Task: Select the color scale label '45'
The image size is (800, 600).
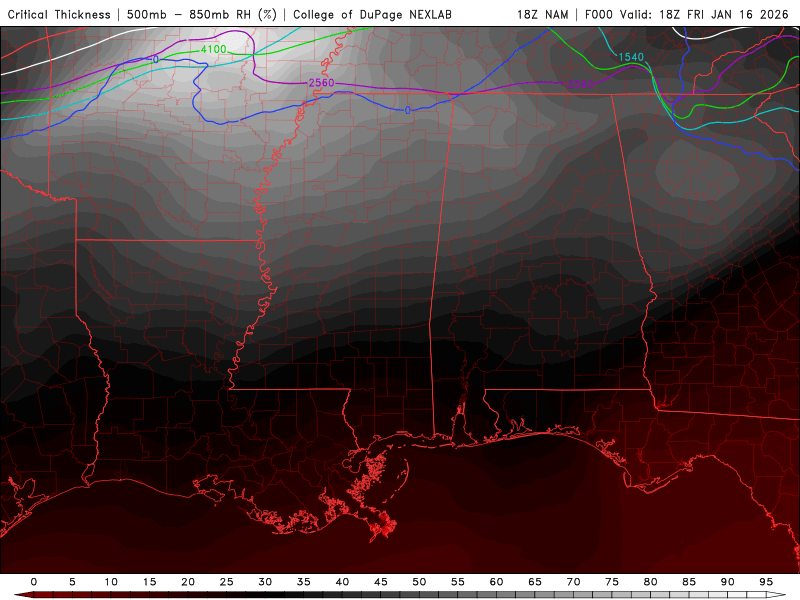Action: click(x=381, y=582)
